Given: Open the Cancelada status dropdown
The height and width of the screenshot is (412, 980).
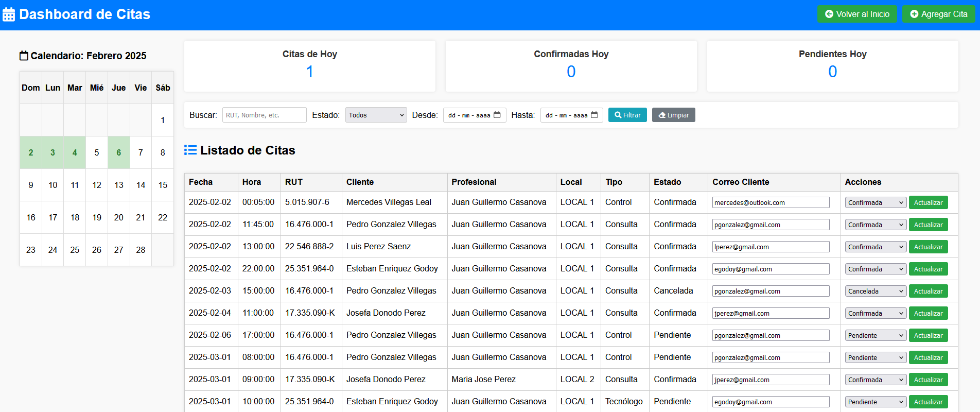Looking at the screenshot, I should (x=876, y=291).
